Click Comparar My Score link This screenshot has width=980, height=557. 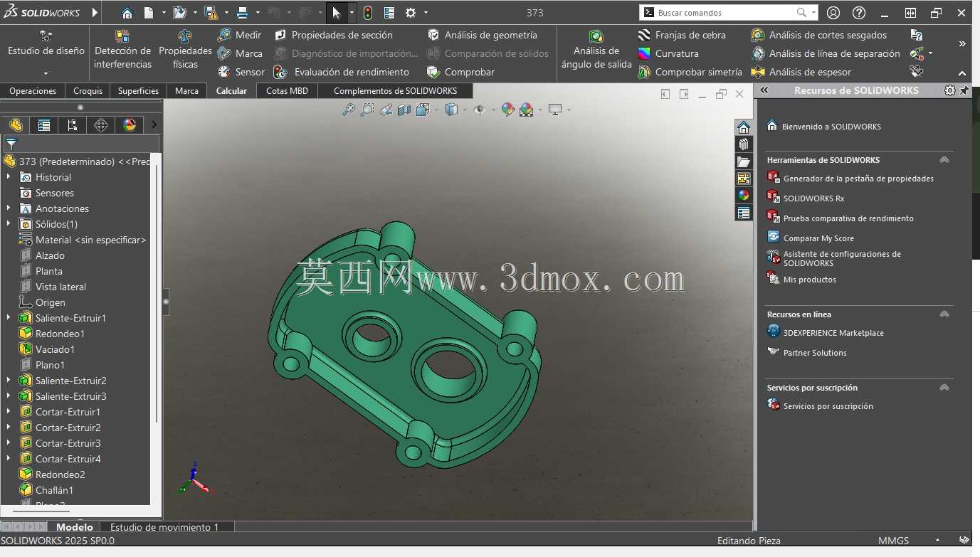[x=818, y=238]
